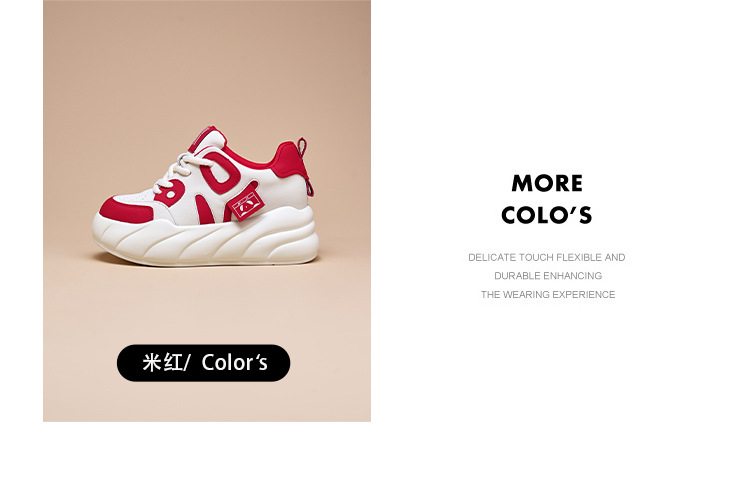Select THE WEARING EXPERIENCE text line
Screen dimensions: 750x493
coord(548,295)
